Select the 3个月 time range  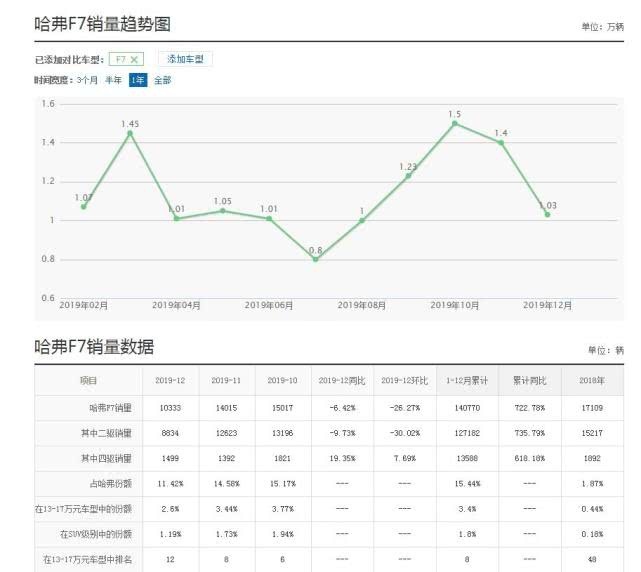tap(87, 80)
